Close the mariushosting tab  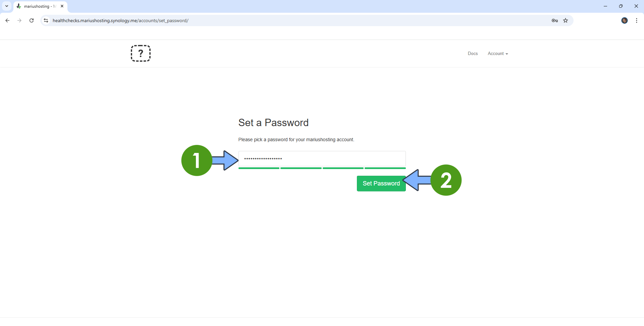coord(62,6)
